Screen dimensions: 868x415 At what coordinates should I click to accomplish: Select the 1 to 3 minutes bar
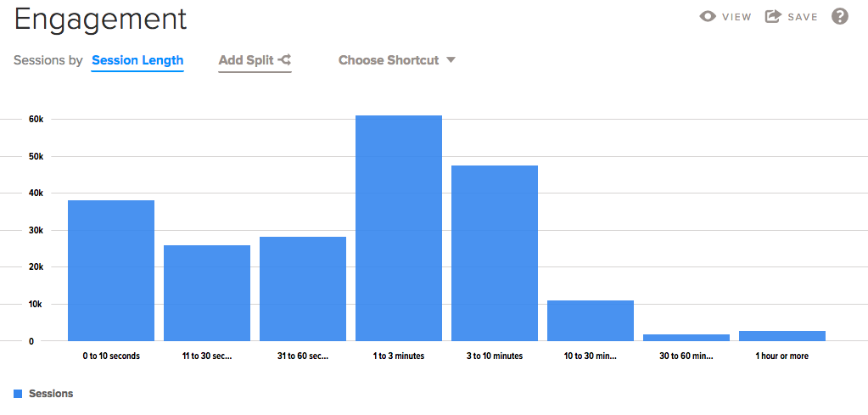(x=399, y=228)
